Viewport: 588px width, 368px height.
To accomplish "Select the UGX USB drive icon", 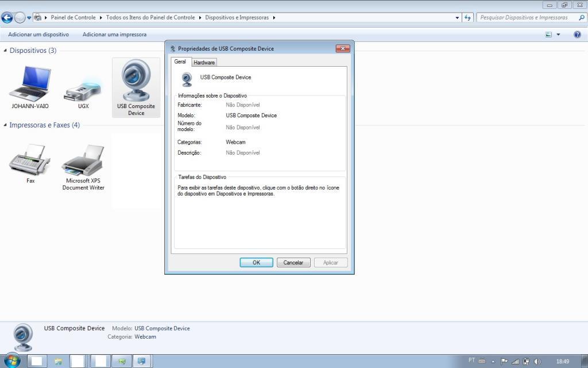I will [x=83, y=91].
